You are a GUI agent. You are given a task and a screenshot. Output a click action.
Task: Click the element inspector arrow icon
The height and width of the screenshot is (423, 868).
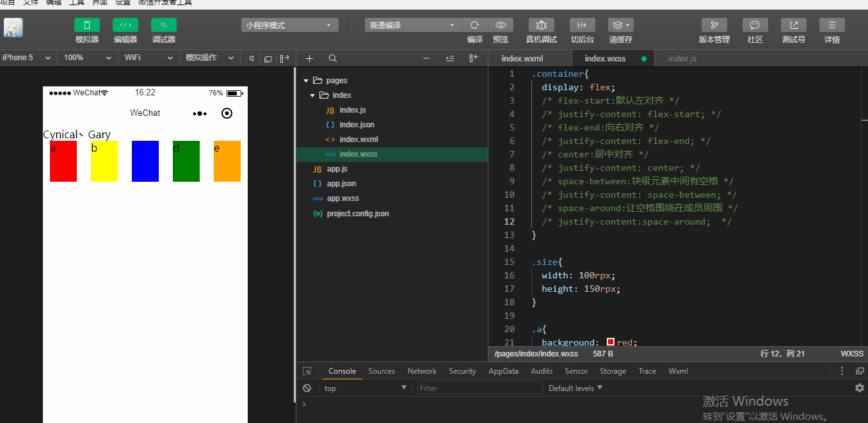click(307, 371)
